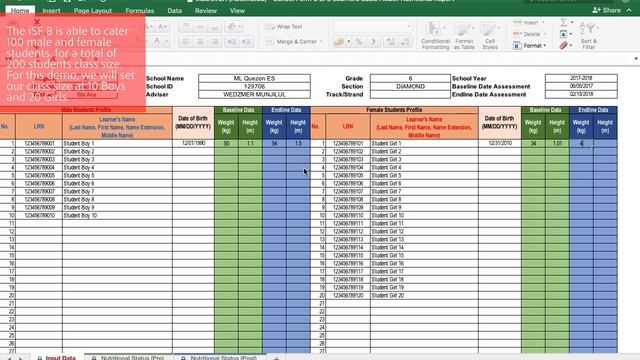Image resolution: width=640 pixels, height=360 pixels.
Task: Click the Student Boy 5 name cell
Action: point(117,176)
